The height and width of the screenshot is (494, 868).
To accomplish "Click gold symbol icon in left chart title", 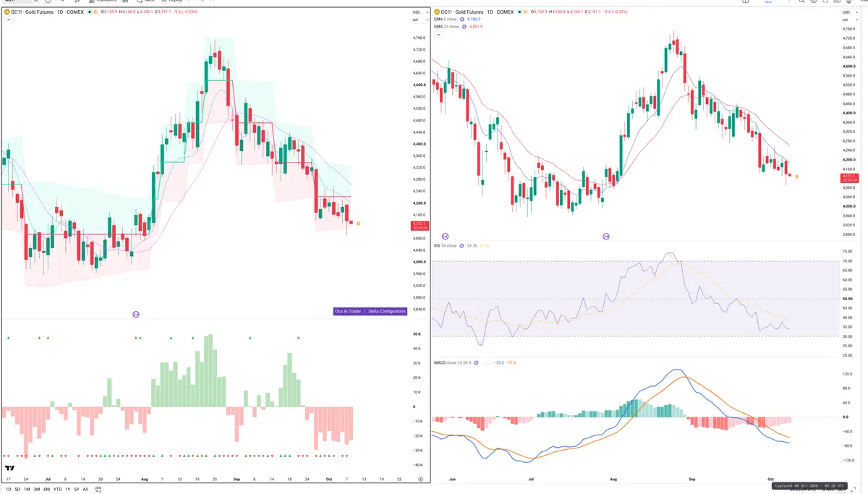I will tap(6, 12).
